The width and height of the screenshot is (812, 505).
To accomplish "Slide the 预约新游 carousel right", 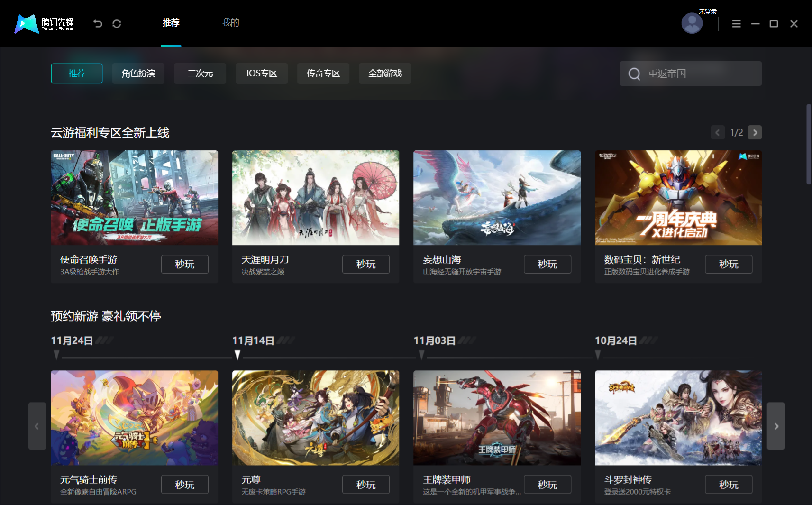I will (776, 426).
